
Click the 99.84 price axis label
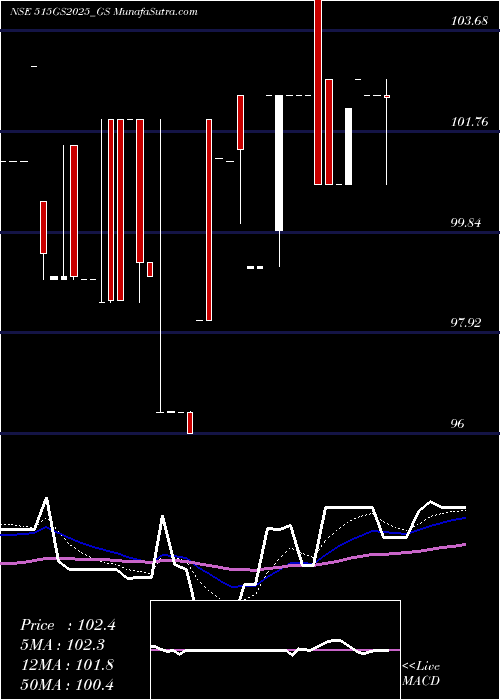[x=466, y=223]
